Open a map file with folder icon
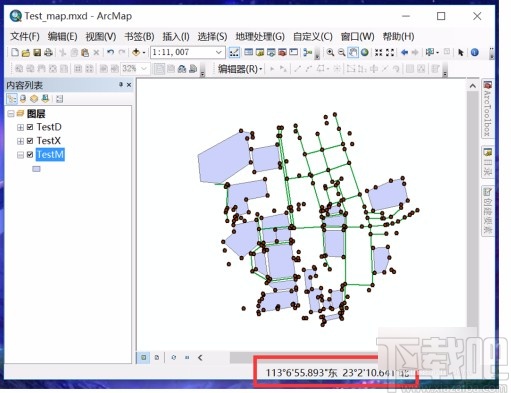The height and width of the screenshot is (393, 511). pos(26,52)
